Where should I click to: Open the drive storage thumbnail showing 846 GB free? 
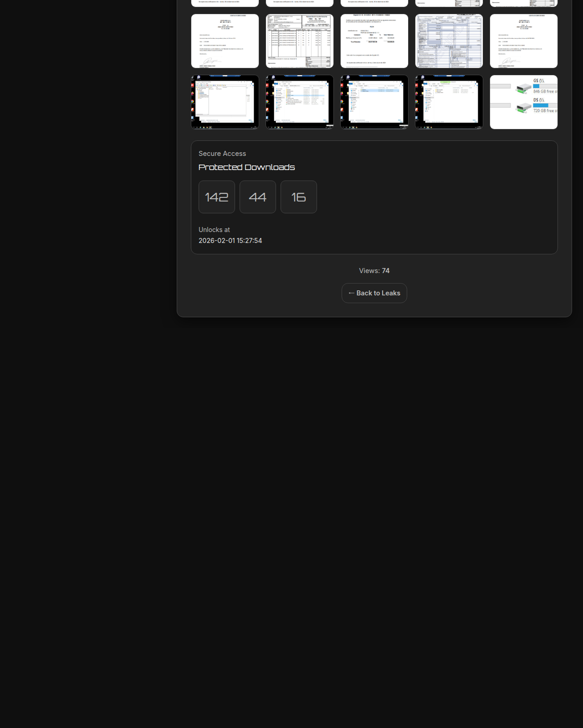tap(524, 102)
